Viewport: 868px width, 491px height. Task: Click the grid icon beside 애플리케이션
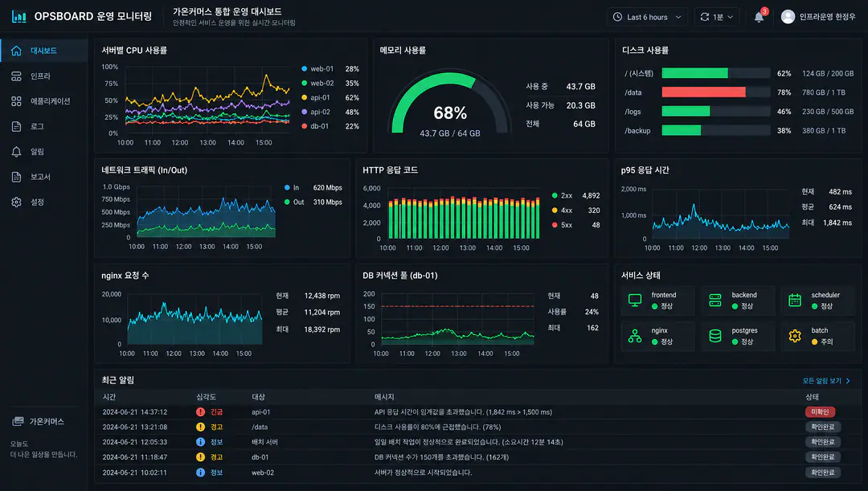16,100
